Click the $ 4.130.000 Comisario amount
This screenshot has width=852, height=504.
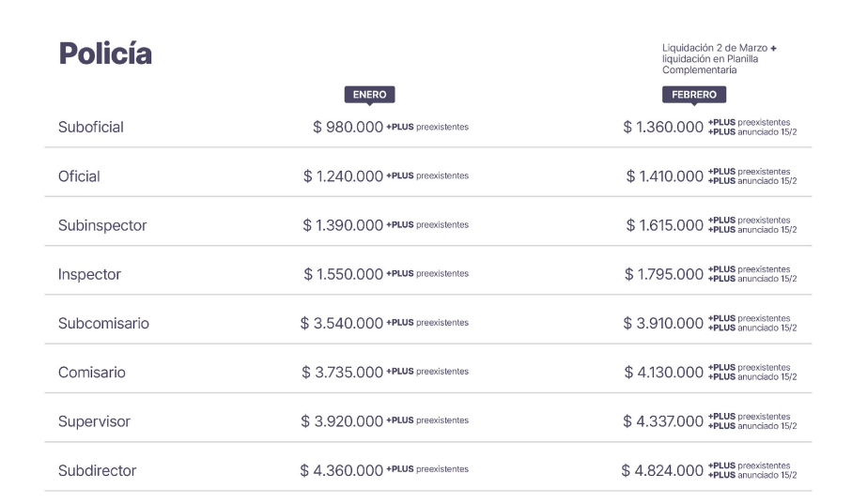(x=663, y=373)
